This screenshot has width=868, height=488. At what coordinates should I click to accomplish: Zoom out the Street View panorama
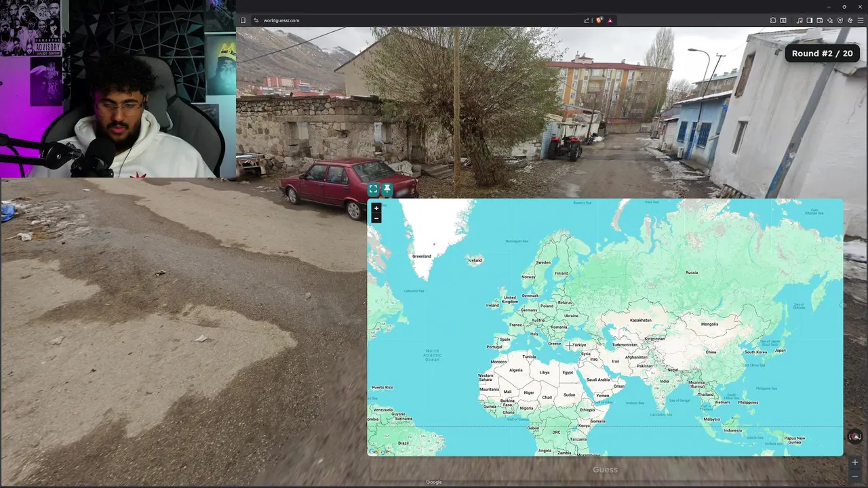pyautogui.click(x=855, y=476)
